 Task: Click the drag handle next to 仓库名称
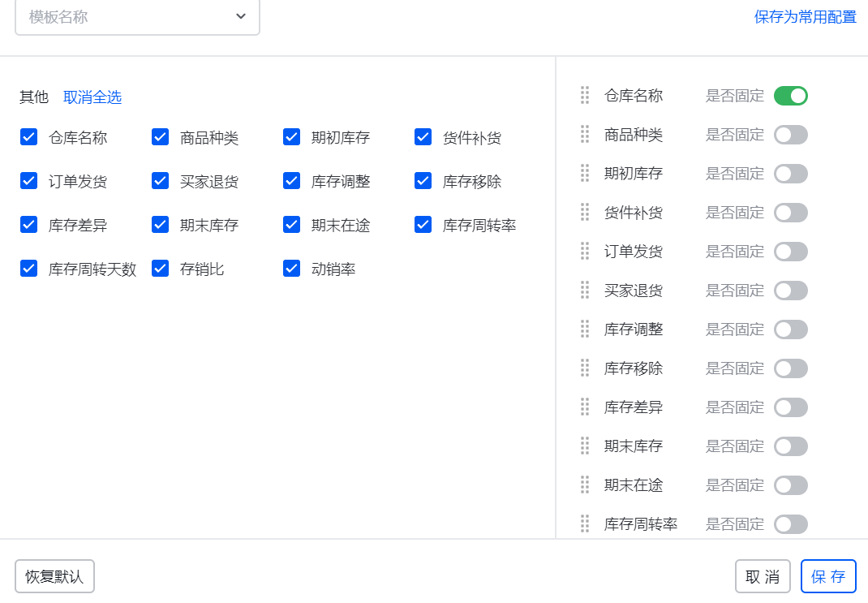tap(584, 96)
